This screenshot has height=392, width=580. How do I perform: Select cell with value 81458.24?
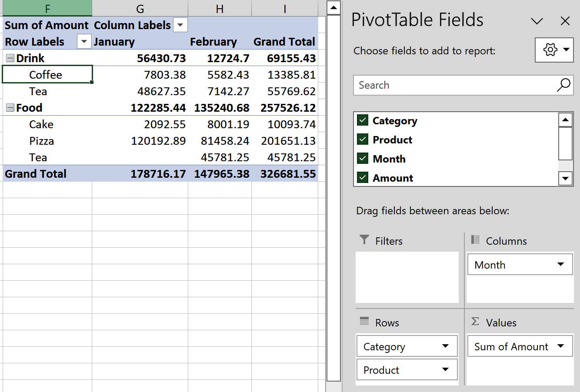click(220, 141)
